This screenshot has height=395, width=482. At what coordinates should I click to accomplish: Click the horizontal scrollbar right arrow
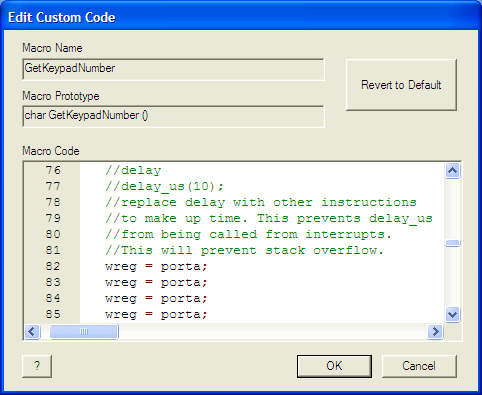[x=435, y=331]
